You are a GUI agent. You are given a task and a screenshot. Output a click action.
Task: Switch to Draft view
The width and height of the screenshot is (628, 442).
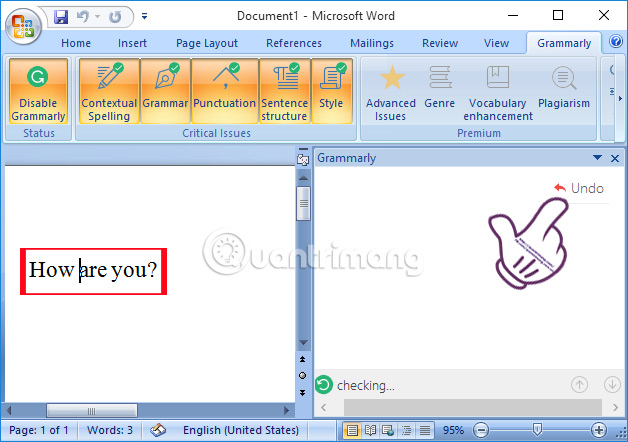coord(424,430)
